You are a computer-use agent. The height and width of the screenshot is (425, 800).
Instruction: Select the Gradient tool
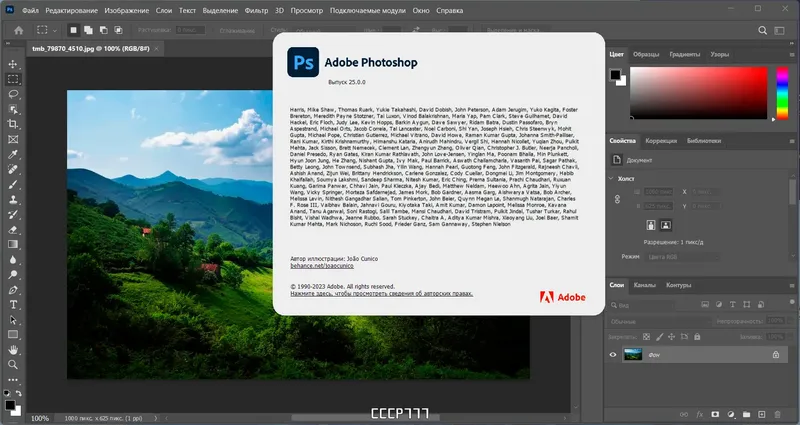tap(13, 244)
